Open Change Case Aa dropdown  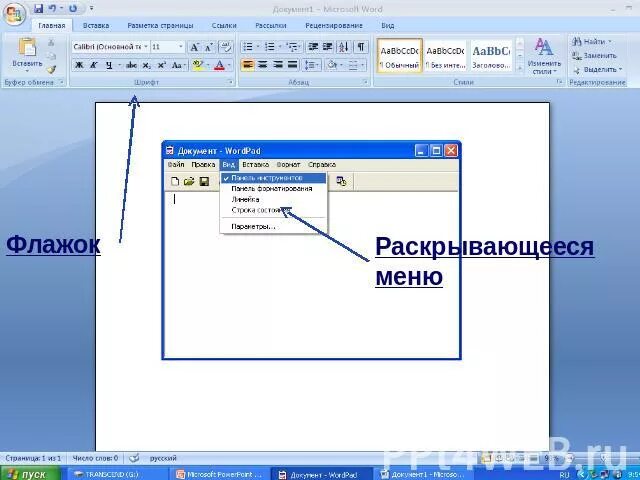[x=178, y=65]
